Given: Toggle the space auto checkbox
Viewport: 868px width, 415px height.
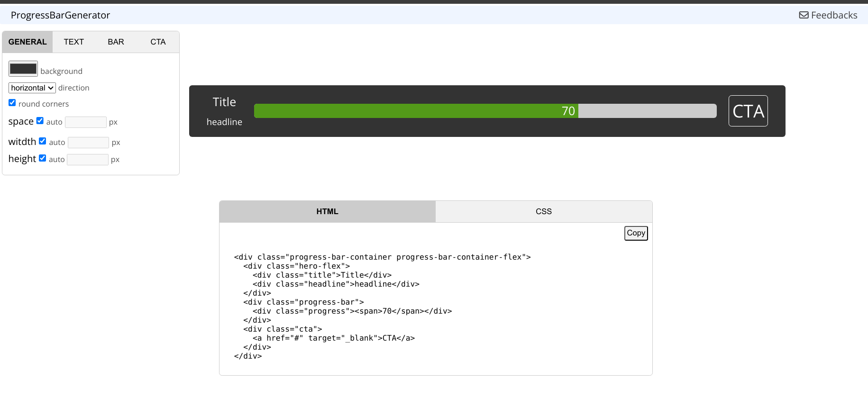Looking at the screenshot, I should pos(40,121).
